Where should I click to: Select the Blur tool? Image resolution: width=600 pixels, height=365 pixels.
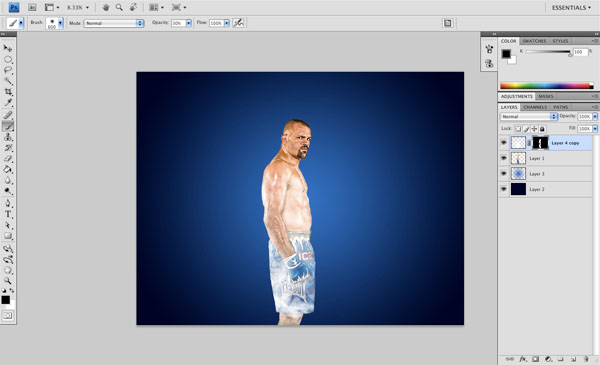point(8,180)
